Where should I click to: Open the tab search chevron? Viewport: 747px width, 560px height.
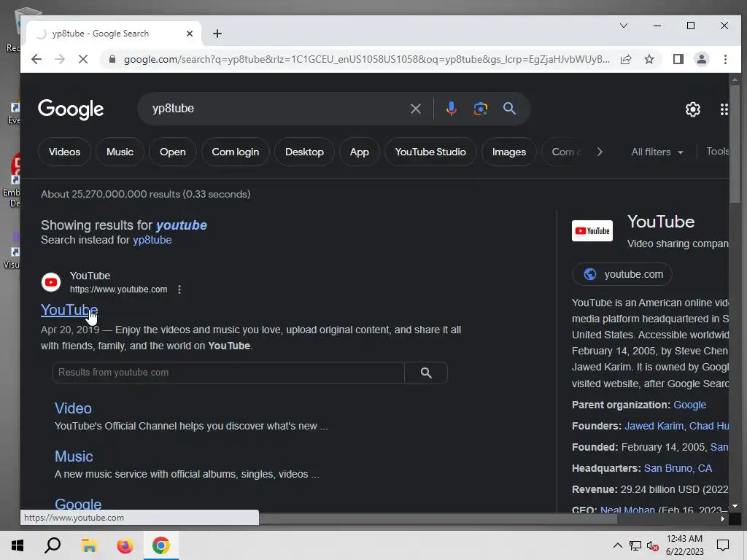[624, 26]
